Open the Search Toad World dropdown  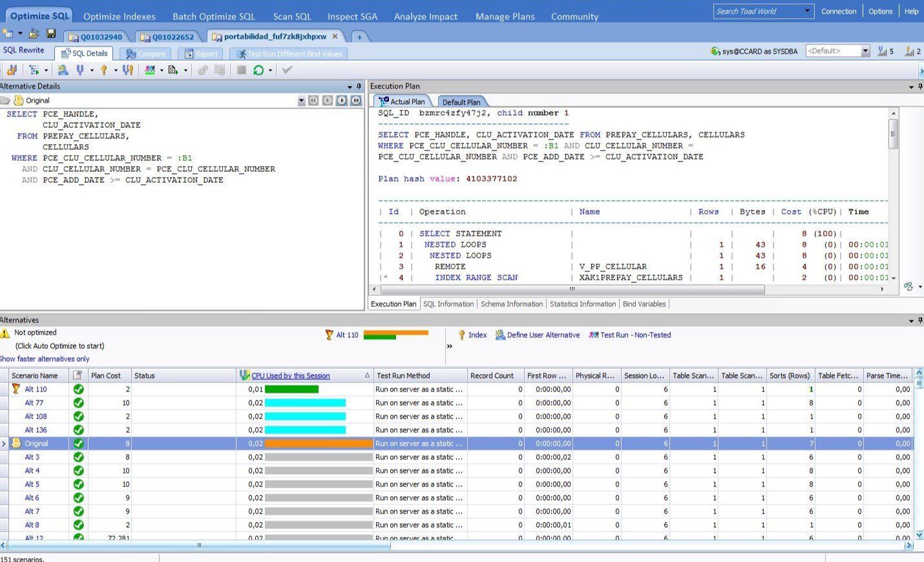tap(808, 11)
